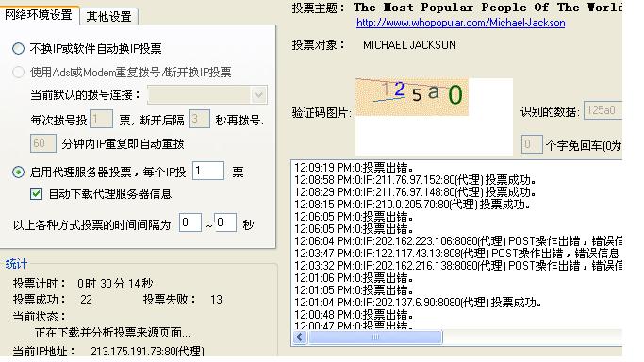Open the 当前默认的拨号连接 dropdown arrow
The height and width of the screenshot is (362, 644).
click(258, 95)
